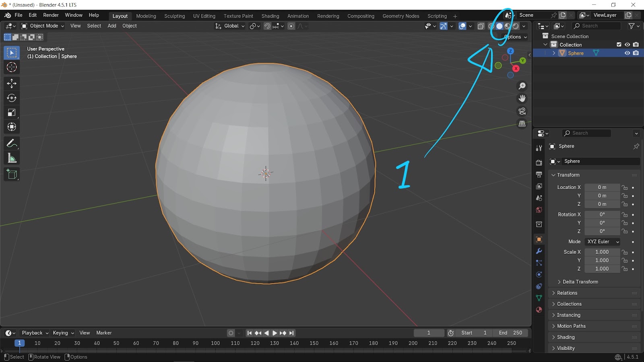Uncheck the Collection exclude checkbox
This screenshot has width=644, height=362.
[x=619, y=45]
